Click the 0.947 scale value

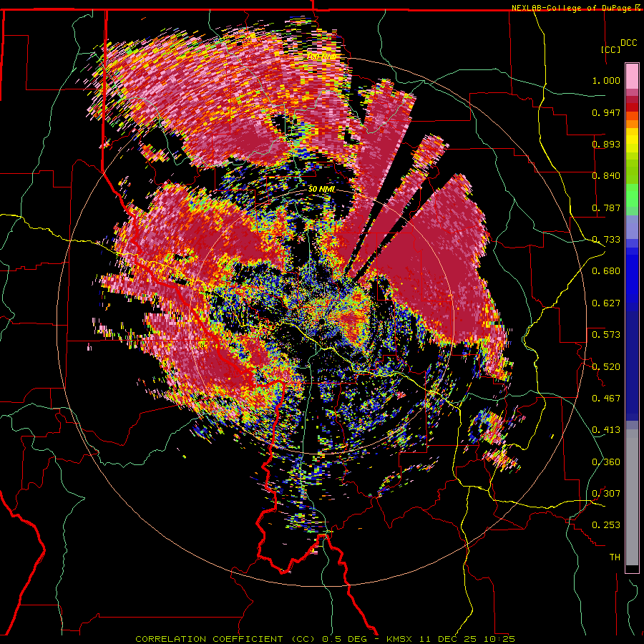tap(606, 112)
